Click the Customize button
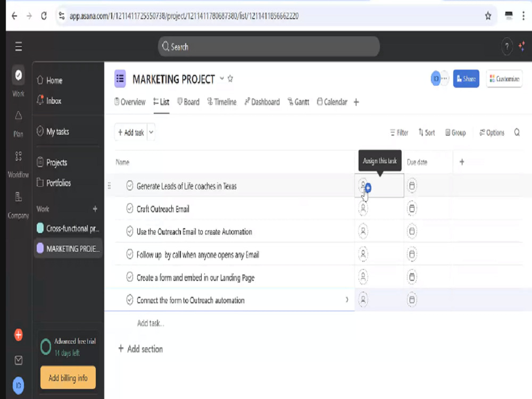532x399 pixels. click(x=504, y=79)
